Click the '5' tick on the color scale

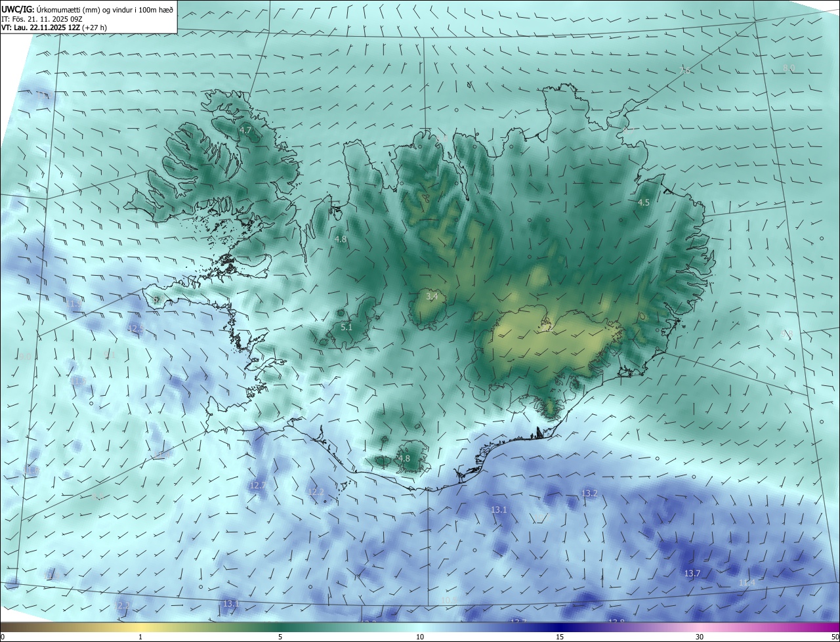(x=280, y=637)
